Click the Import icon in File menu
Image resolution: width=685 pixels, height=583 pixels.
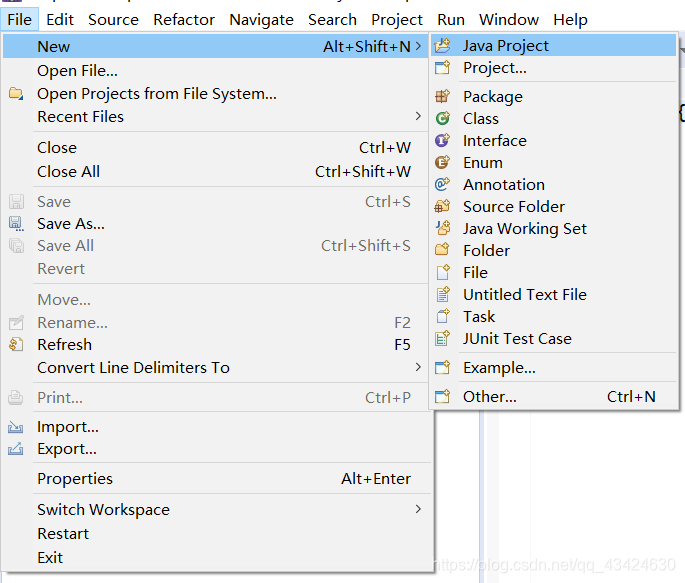tap(16, 427)
